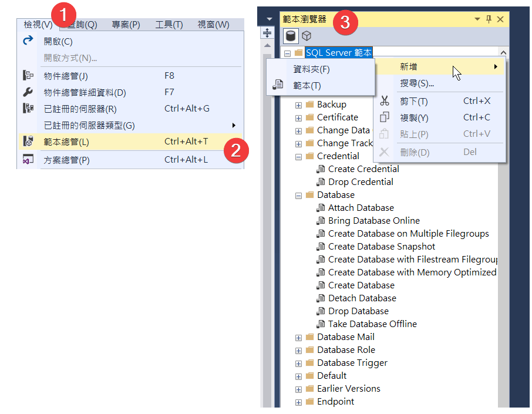Viewport: 532px width, 414px height.
Task: Click the 已註冊的伺服器 icon
Action: (x=28, y=109)
